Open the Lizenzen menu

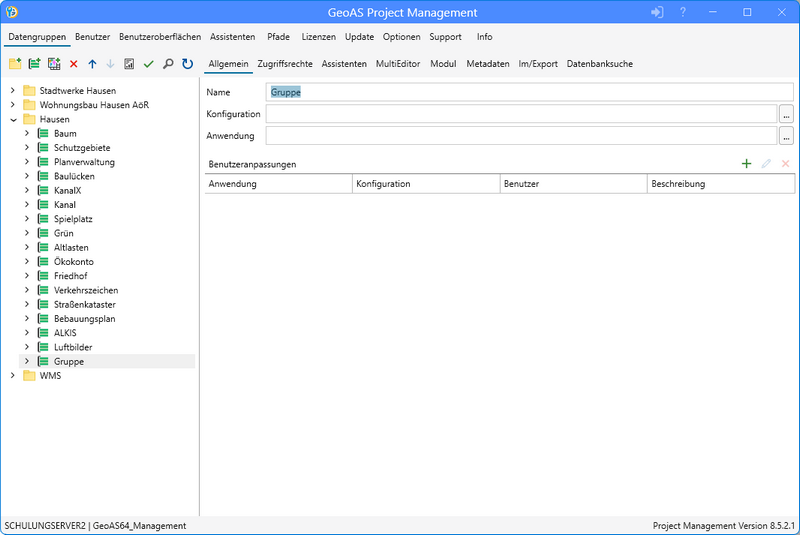point(318,37)
